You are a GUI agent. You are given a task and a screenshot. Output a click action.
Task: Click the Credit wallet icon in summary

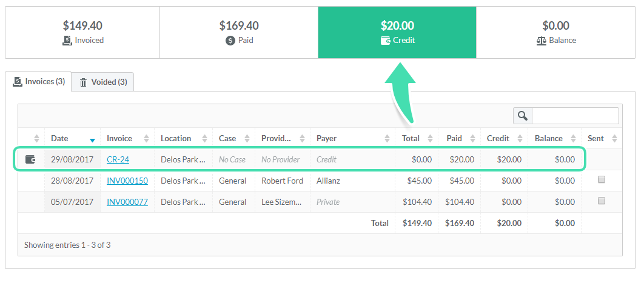tap(385, 41)
